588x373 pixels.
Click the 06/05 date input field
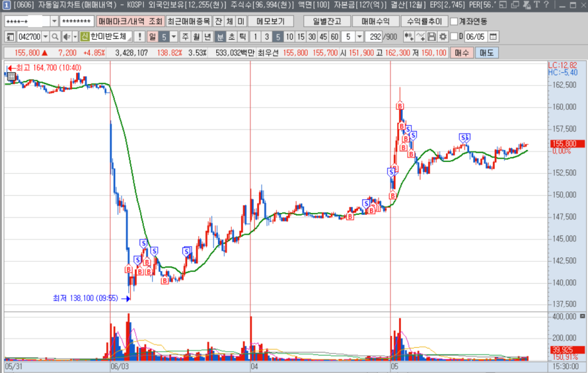pyautogui.click(x=476, y=36)
